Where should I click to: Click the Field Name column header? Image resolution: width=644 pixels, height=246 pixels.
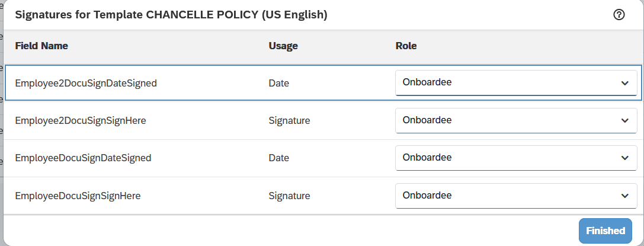(x=41, y=46)
